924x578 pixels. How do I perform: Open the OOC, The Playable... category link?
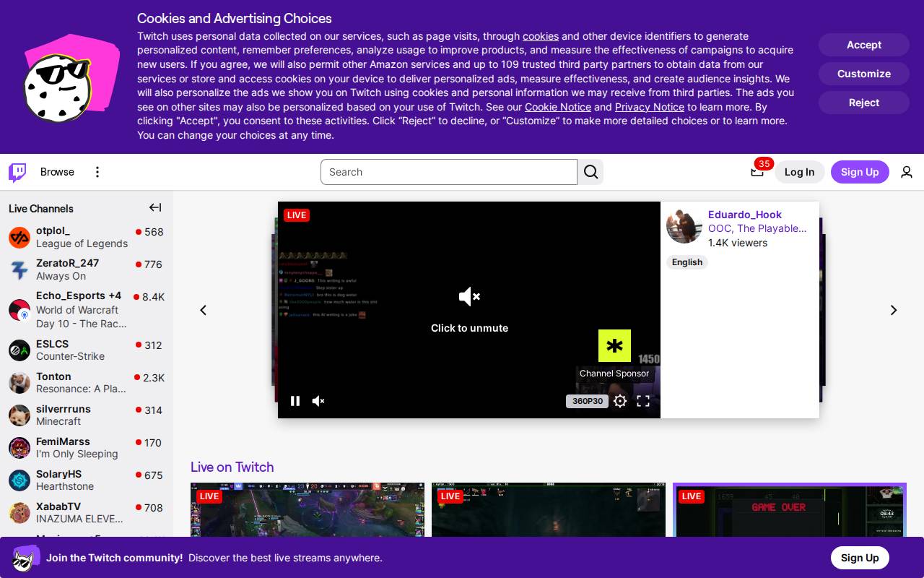pos(757,228)
